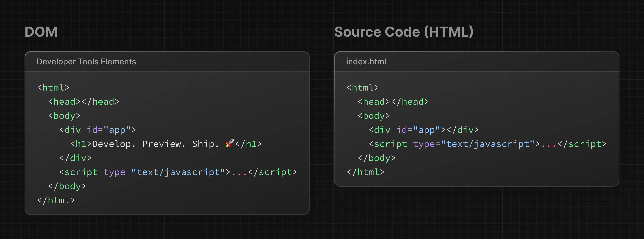Screen dimensions: 644x239
Task: Click the rocket emoji in h1 line
Action: tap(230, 143)
